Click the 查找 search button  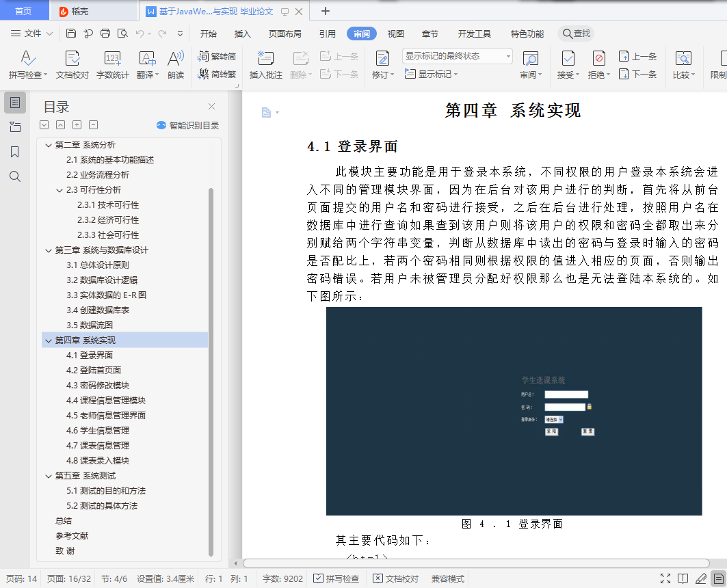(577, 34)
